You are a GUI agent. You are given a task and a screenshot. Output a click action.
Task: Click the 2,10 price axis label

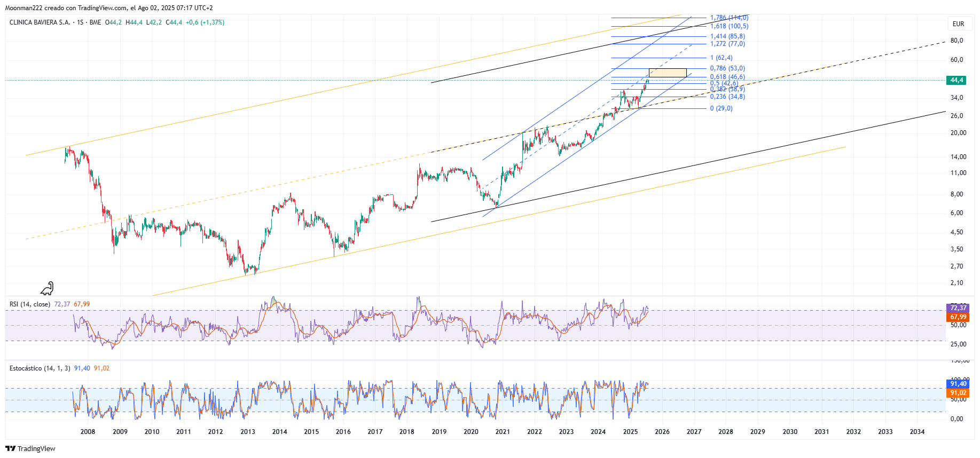(957, 283)
